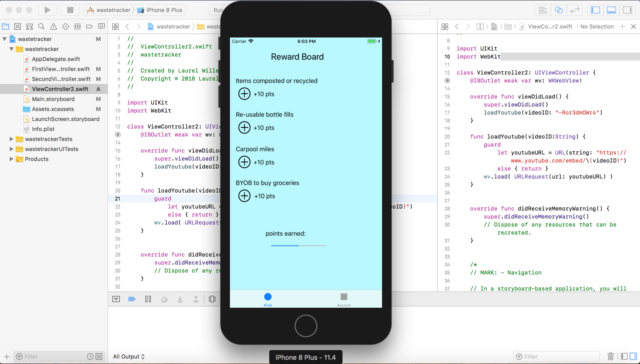This screenshot has height=364, width=640.
Task: Toggle breakpoints activation in debug bar
Action: click(132, 299)
